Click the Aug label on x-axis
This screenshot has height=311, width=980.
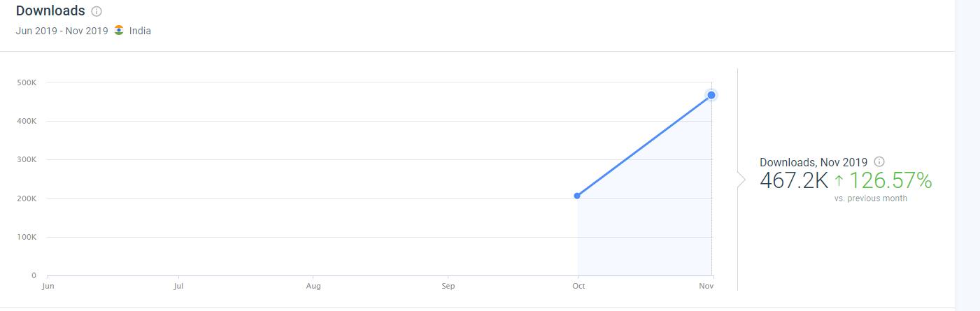(313, 286)
